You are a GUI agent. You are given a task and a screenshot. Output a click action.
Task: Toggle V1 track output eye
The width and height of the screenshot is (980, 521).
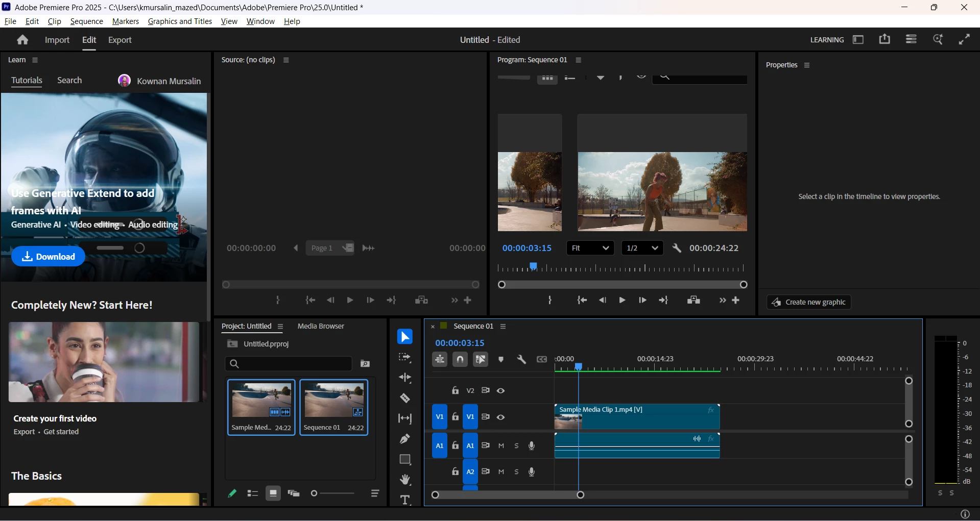pos(501,417)
